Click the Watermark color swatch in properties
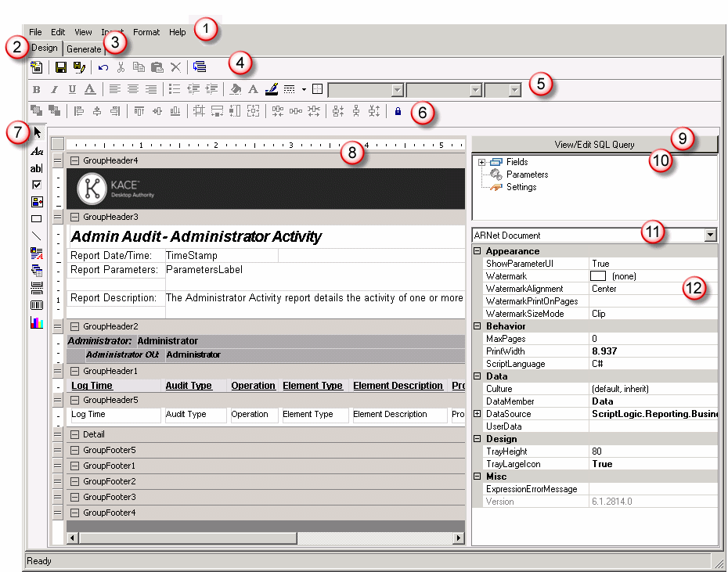The height and width of the screenshot is (572, 728). (598, 276)
